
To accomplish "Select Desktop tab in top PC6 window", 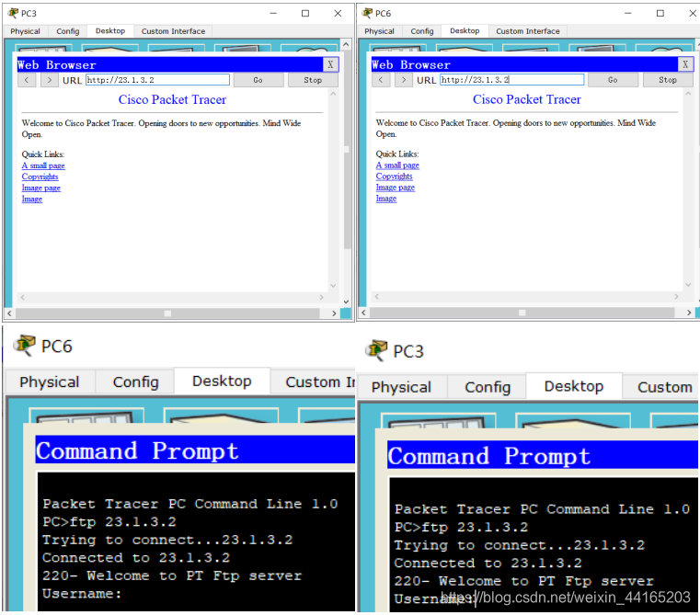I will point(465,30).
